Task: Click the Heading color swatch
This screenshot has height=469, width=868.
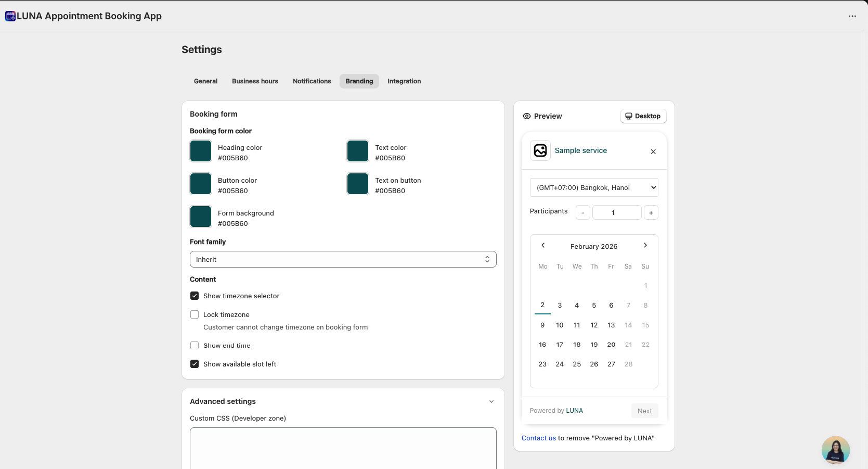Action: tap(201, 151)
